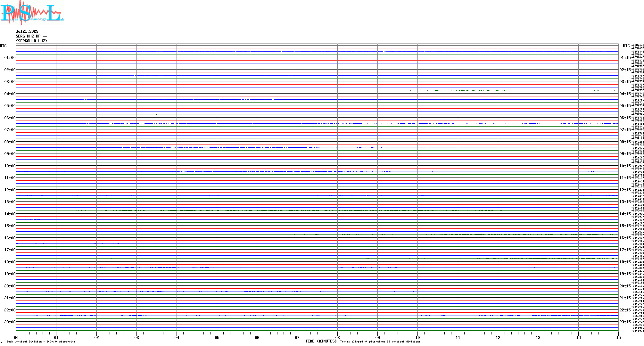Click the 18:00 hour label on left

pyautogui.click(x=10, y=262)
